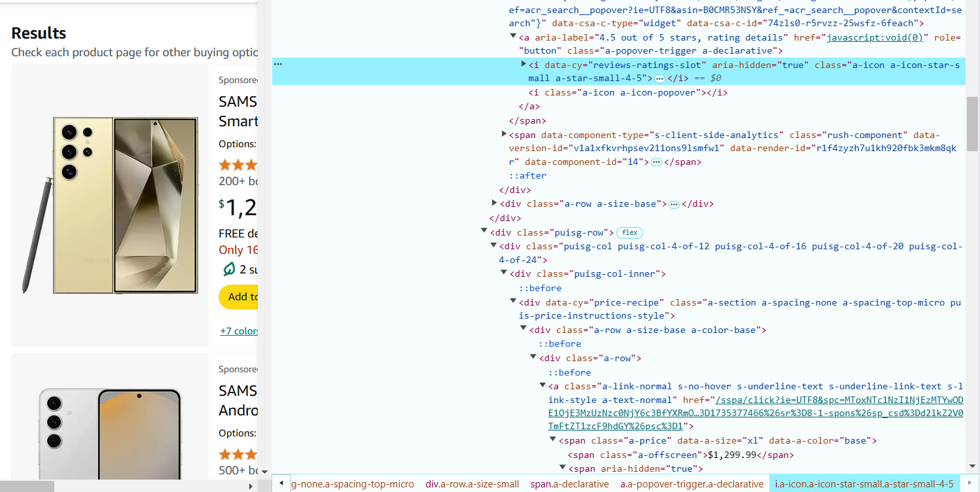Click the yellow Add to cart button
Screen dimensions: 980x492
pyautogui.click(x=238, y=297)
